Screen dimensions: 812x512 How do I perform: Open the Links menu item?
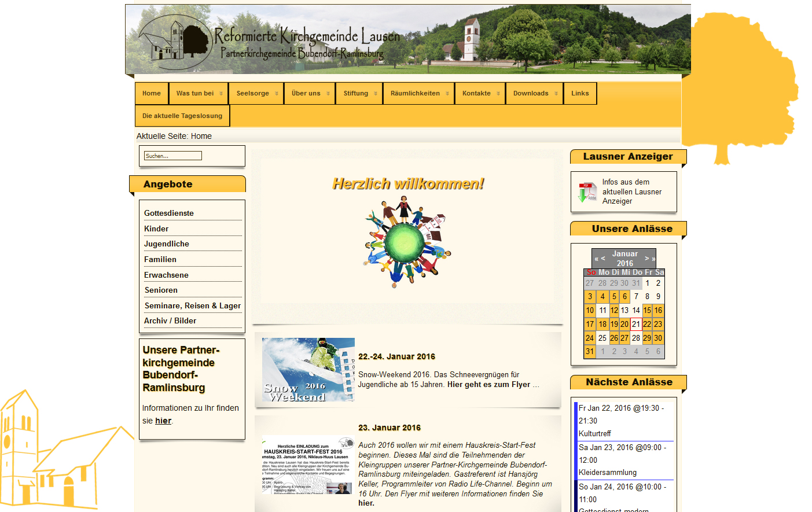(580, 93)
